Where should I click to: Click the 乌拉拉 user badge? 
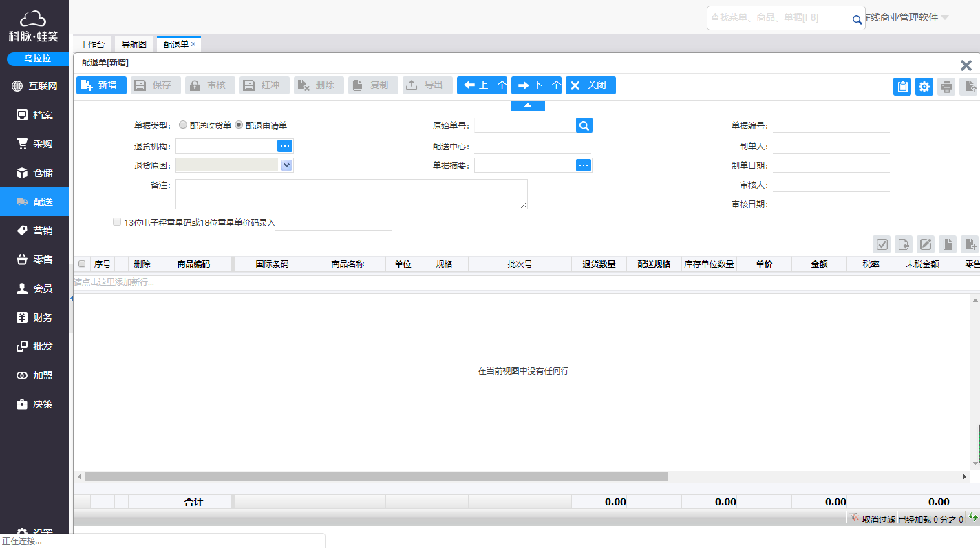click(x=38, y=59)
